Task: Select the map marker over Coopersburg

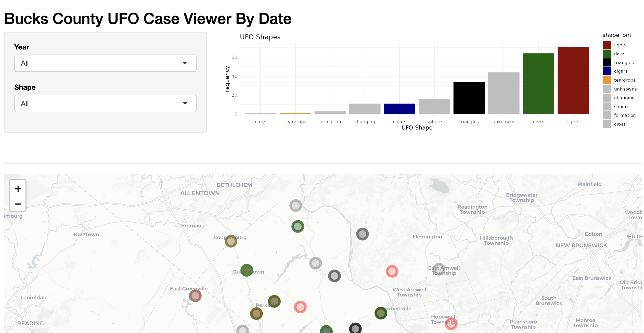Action: (x=231, y=241)
